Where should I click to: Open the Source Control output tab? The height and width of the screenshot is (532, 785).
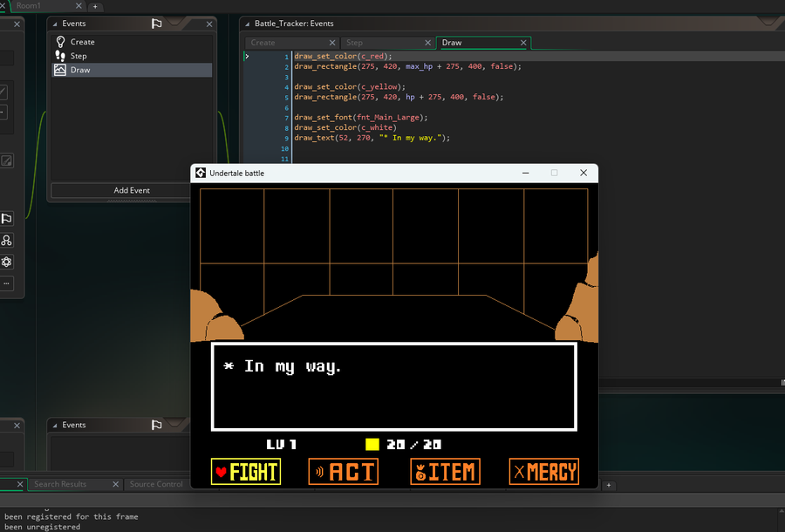coord(156,484)
